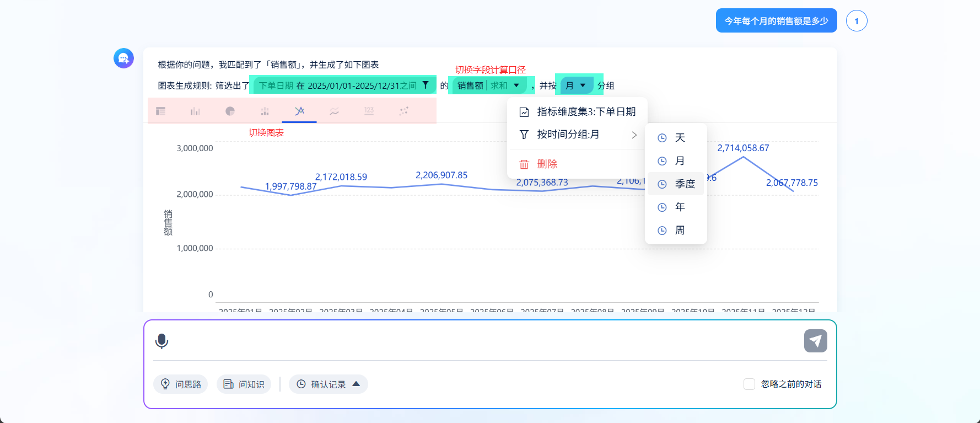Switch to scatter plot chart view
The image size is (980, 423).
(403, 111)
